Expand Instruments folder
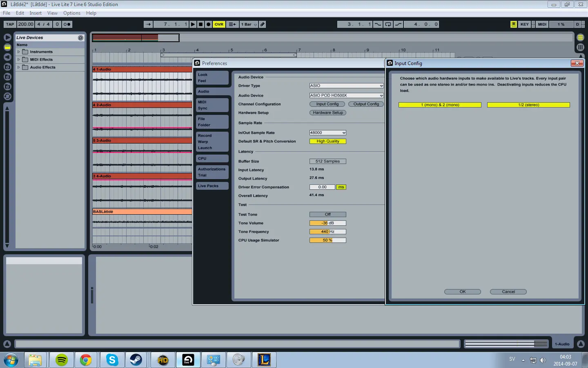Image resolution: width=588 pixels, height=368 pixels. tap(19, 52)
